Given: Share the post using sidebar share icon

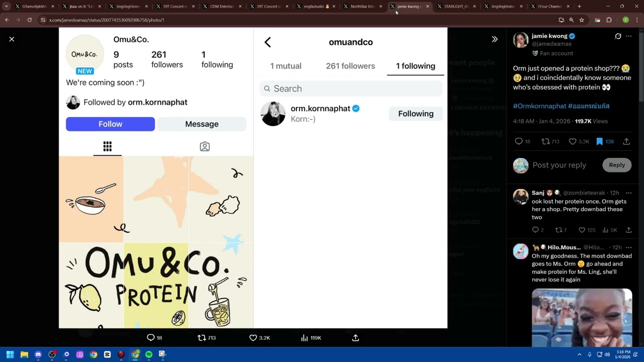Looking at the screenshot, I should click(x=626, y=142).
